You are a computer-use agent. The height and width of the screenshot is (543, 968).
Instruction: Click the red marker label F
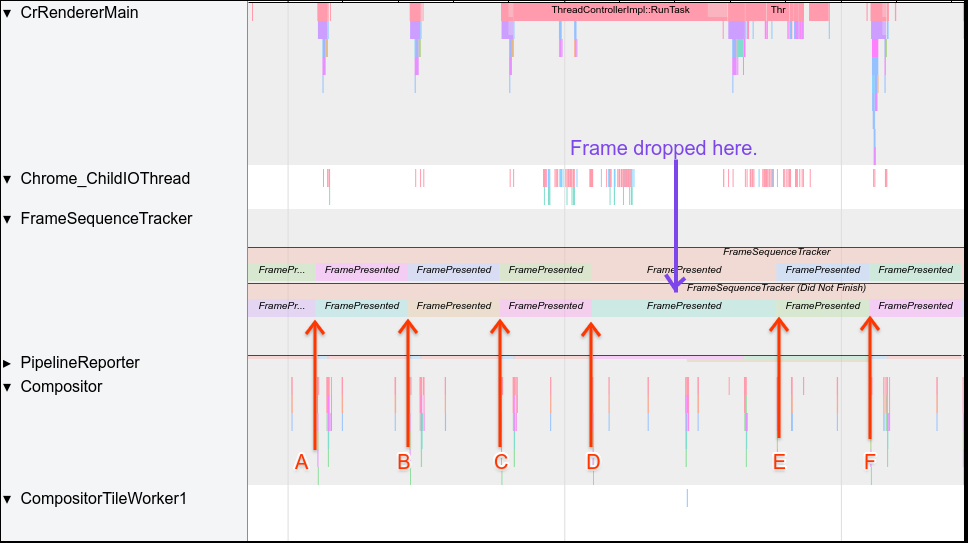[870, 462]
